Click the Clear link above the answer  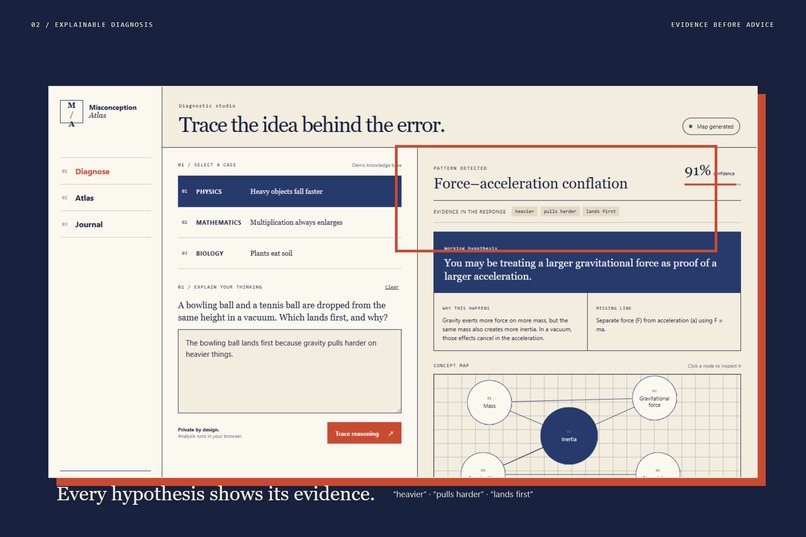tap(392, 287)
